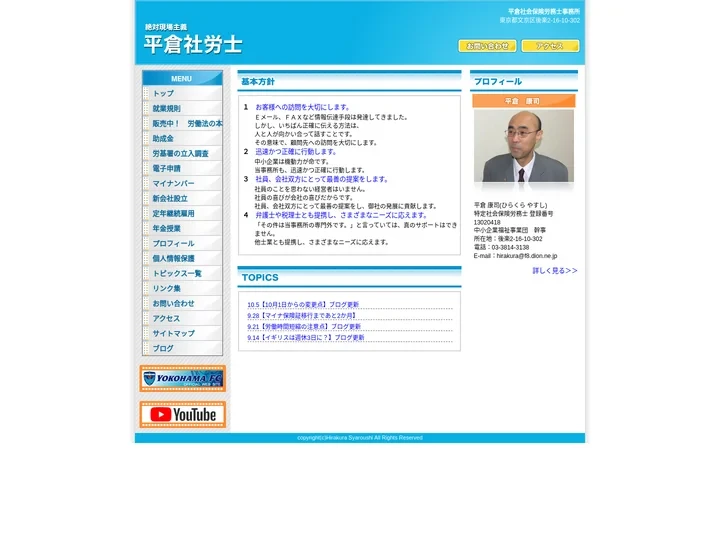Open 定年継続雇用 menu item
Screen dimensions: 720x540
coord(182,214)
